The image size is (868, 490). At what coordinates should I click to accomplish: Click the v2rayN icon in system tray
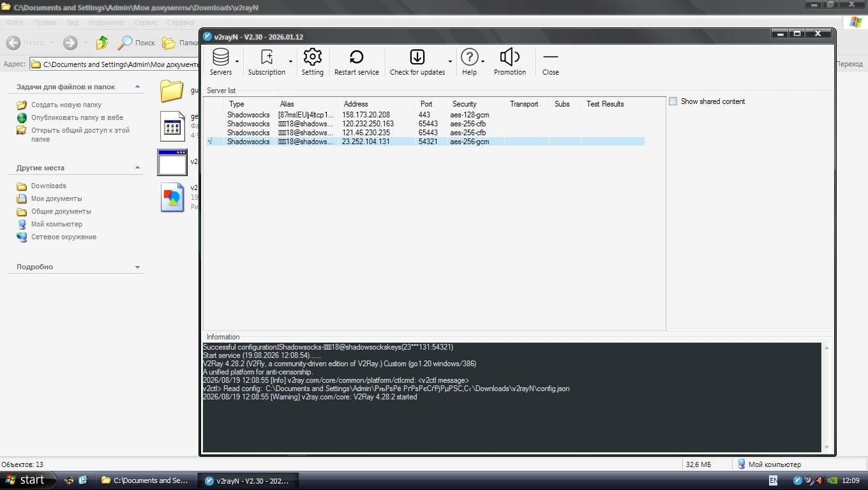tap(797, 480)
